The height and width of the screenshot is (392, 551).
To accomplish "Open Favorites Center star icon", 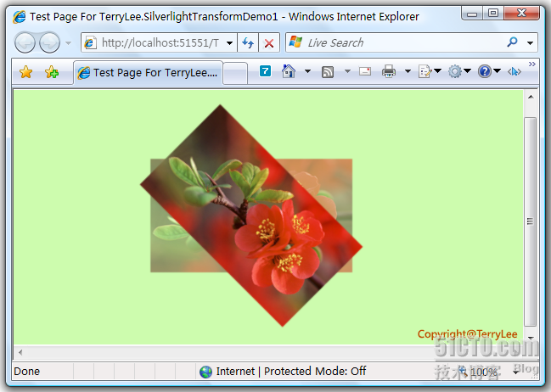I will pos(26,72).
